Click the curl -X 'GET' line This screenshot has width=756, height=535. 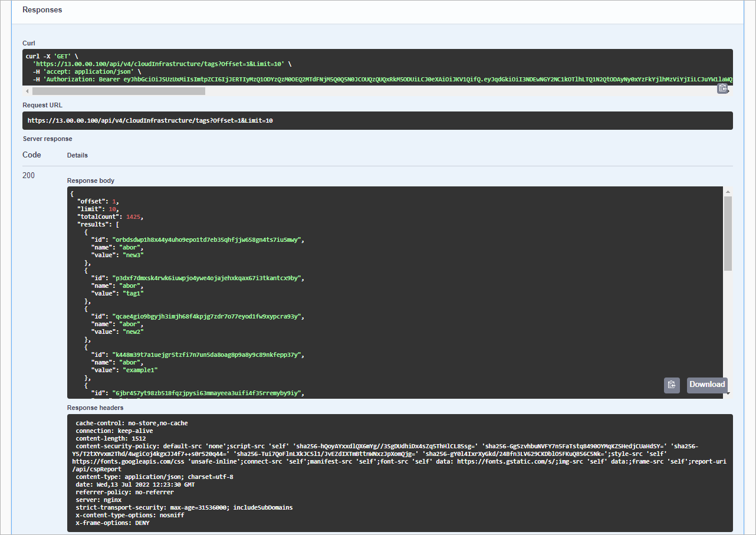pos(52,56)
